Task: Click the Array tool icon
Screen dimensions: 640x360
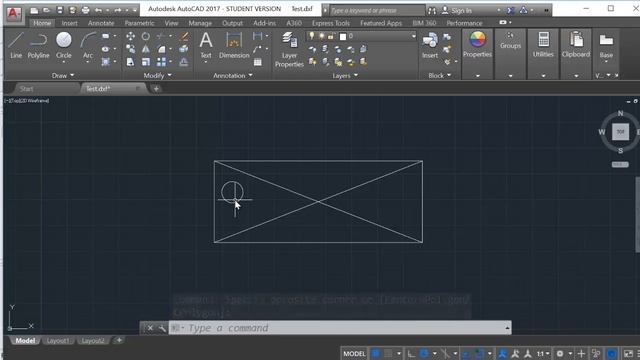Action: 162,62
